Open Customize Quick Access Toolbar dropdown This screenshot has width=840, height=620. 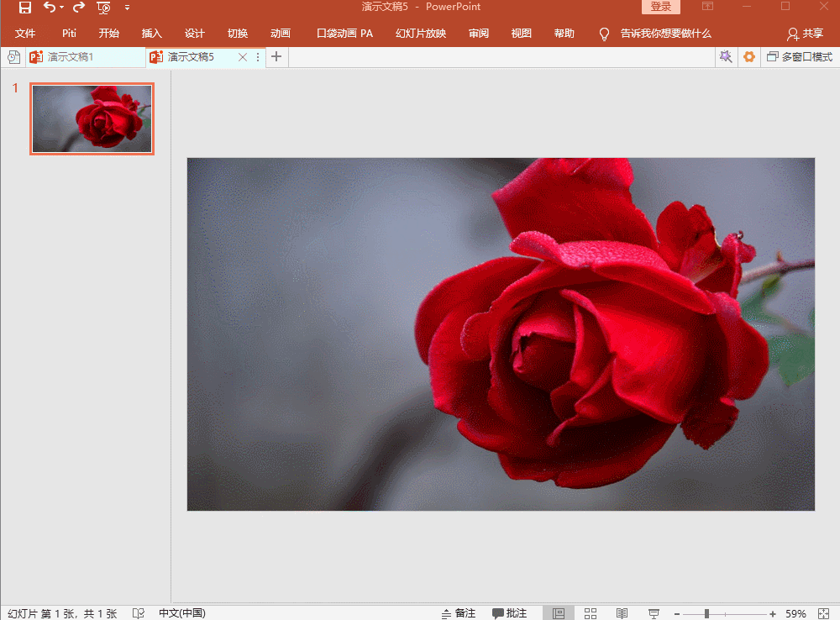pos(127,8)
